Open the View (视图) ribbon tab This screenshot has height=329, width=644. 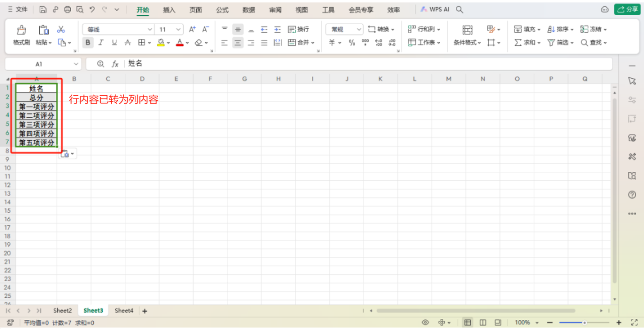[302, 10]
